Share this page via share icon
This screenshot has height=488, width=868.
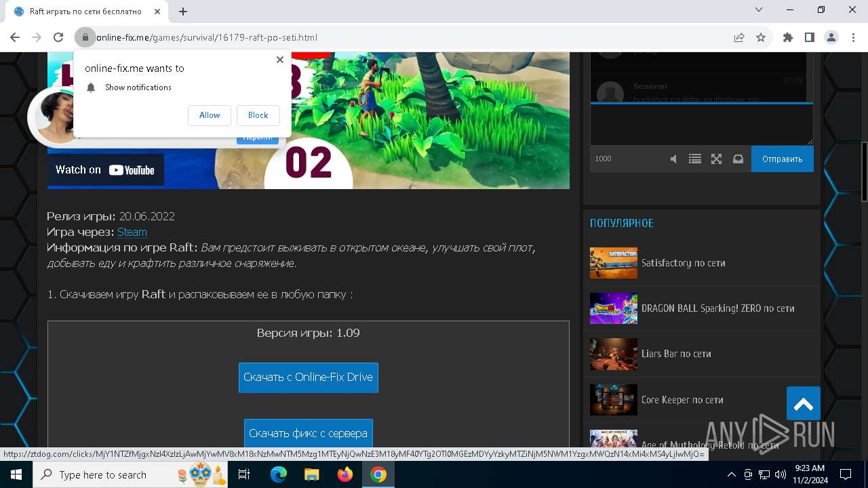739,37
